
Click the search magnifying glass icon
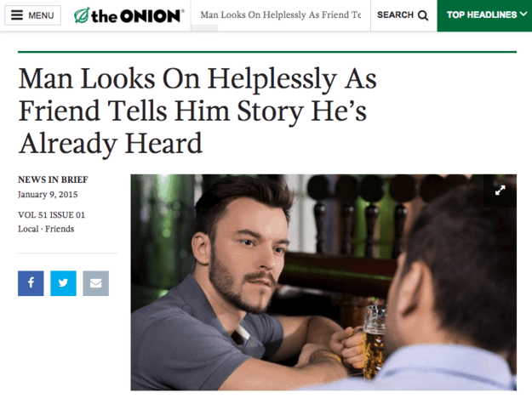[x=423, y=15]
